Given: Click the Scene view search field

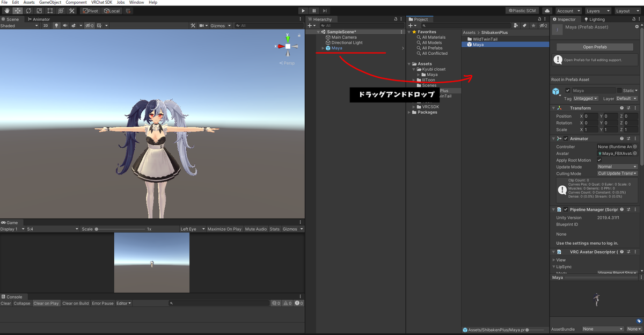Looking at the screenshot, I should point(268,26).
